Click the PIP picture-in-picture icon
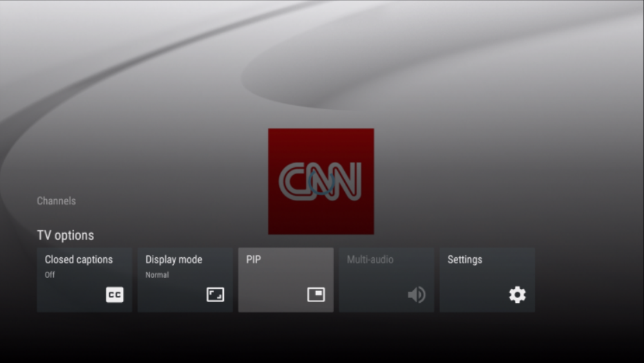Screen dimensions: 644x363 [316, 295]
